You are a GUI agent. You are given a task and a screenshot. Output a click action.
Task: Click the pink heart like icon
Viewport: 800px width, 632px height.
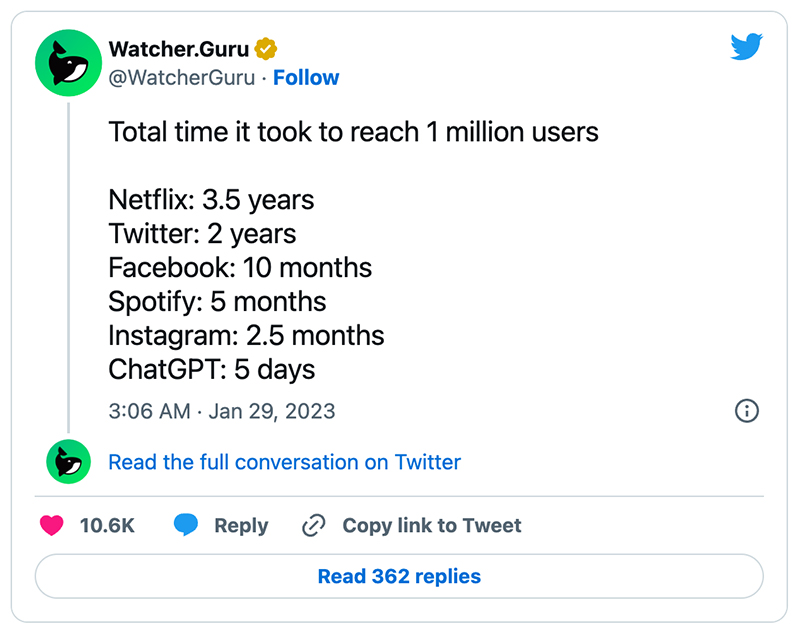click(52, 525)
